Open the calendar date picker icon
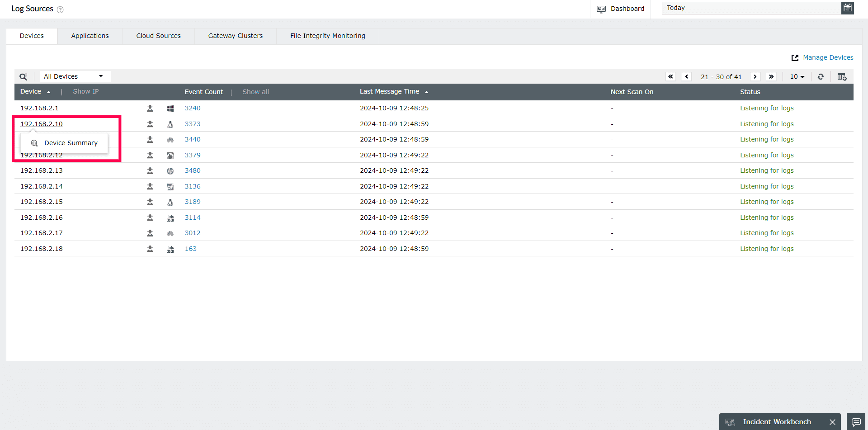This screenshot has height=430, width=868. click(848, 8)
